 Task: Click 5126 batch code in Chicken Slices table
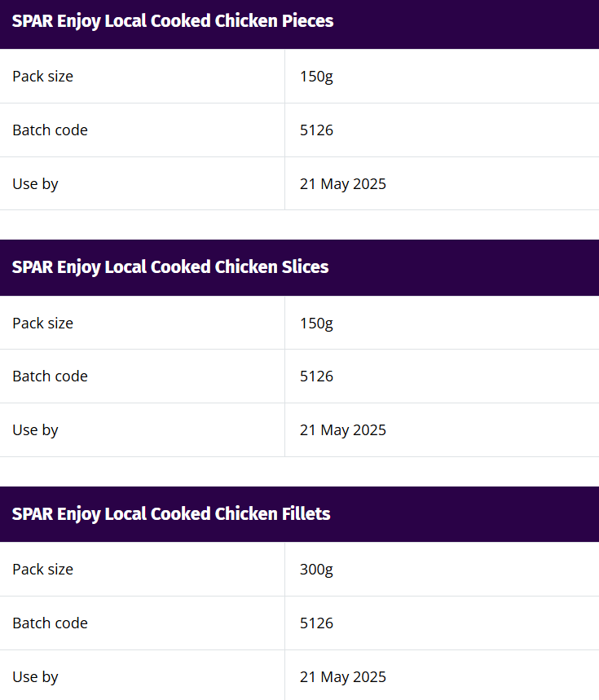pos(316,376)
